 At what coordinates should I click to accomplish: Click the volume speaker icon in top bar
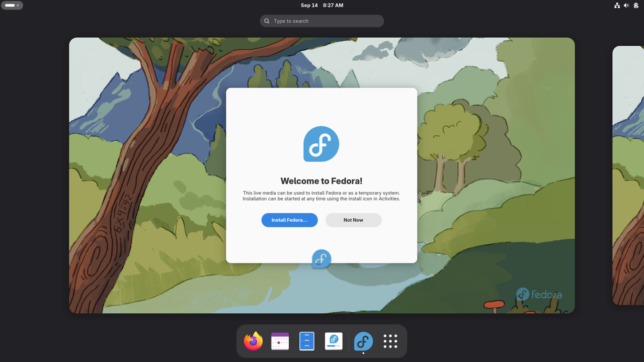pyautogui.click(x=626, y=6)
